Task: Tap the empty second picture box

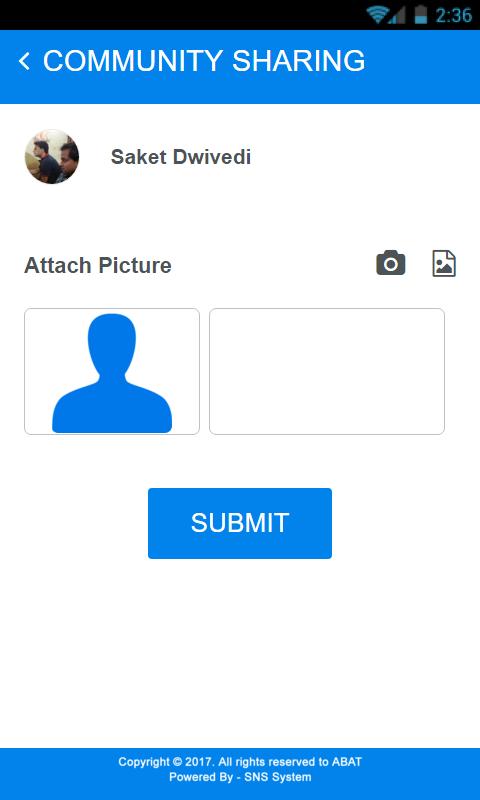Action: 327,371
